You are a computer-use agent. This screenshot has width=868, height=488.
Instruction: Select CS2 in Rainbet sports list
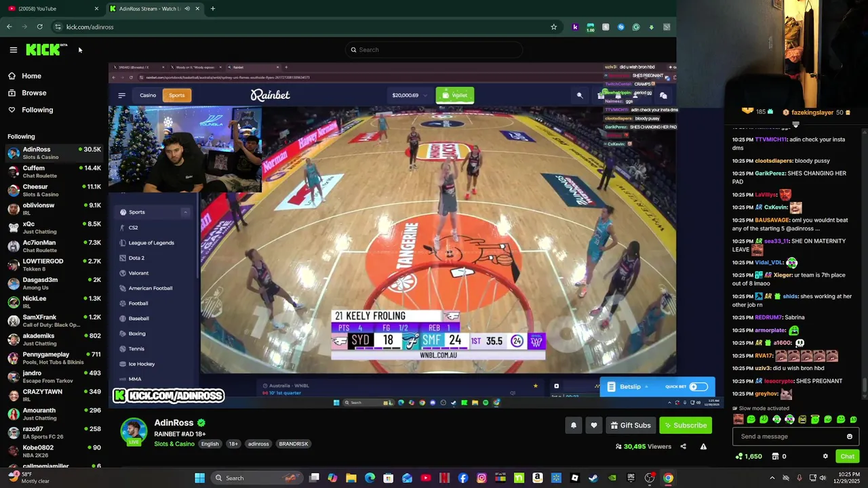click(133, 228)
